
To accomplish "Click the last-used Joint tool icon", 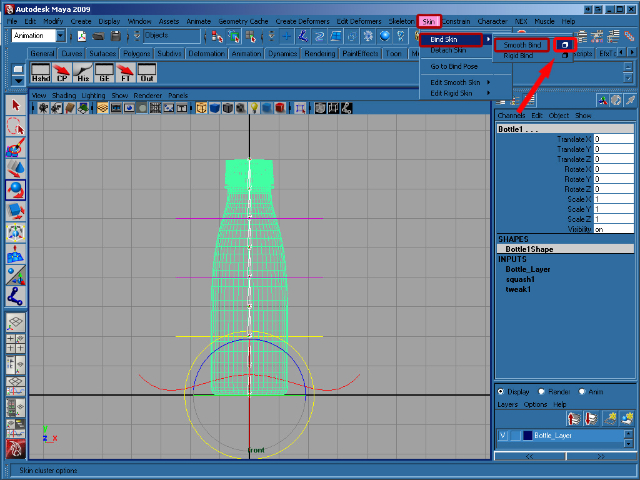I will (16, 296).
